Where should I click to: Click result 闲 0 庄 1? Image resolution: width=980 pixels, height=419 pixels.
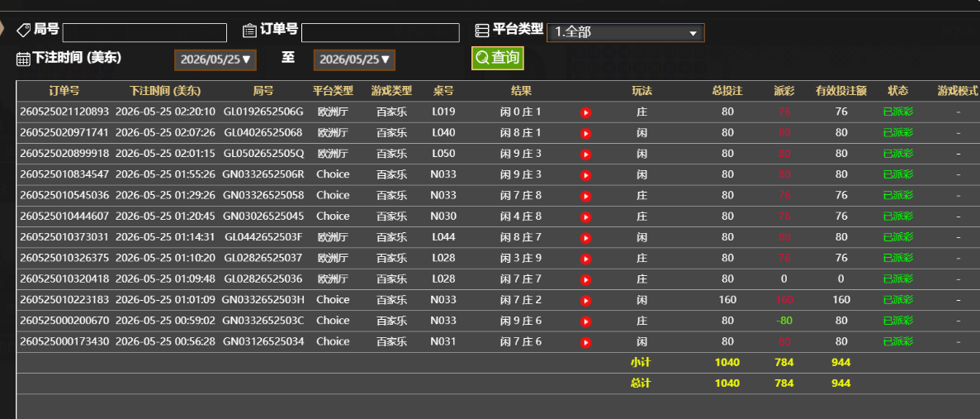coord(521,112)
